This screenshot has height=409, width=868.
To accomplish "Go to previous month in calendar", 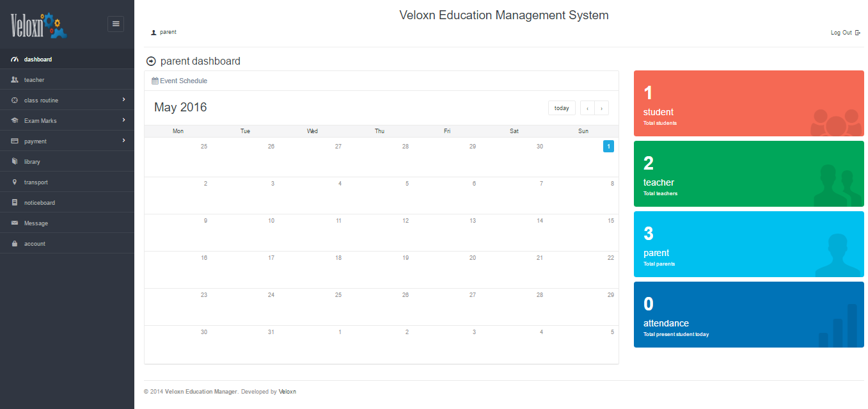I will click(587, 108).
